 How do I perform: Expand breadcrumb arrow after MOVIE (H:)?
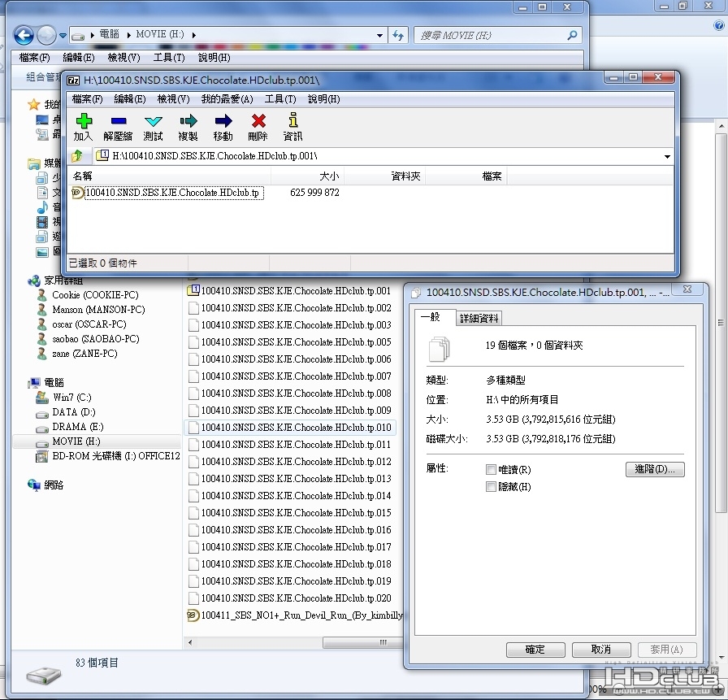193,35
